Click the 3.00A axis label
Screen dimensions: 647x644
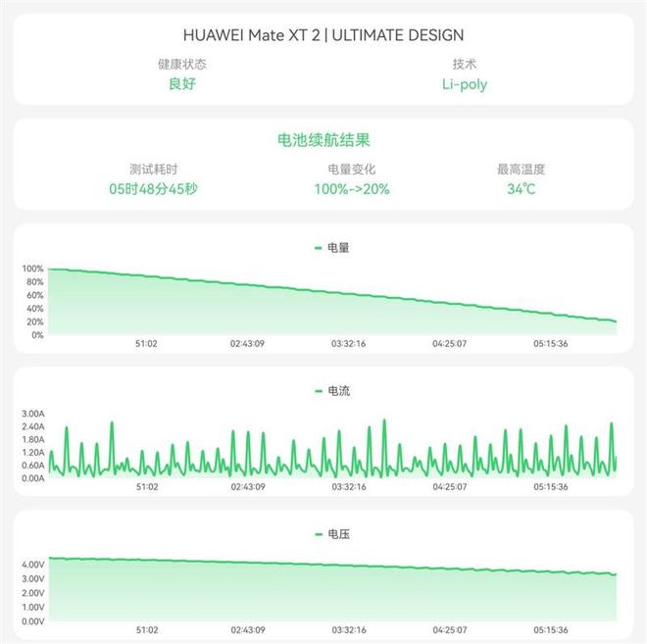33,414
